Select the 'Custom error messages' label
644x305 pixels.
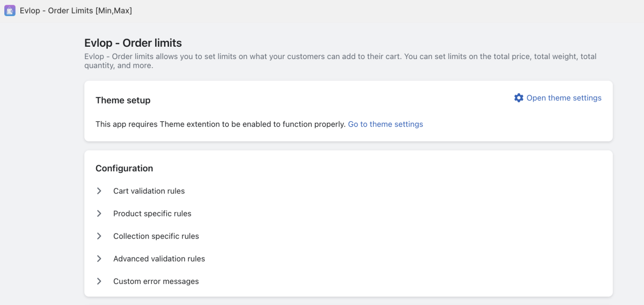[x=156, y=281]
